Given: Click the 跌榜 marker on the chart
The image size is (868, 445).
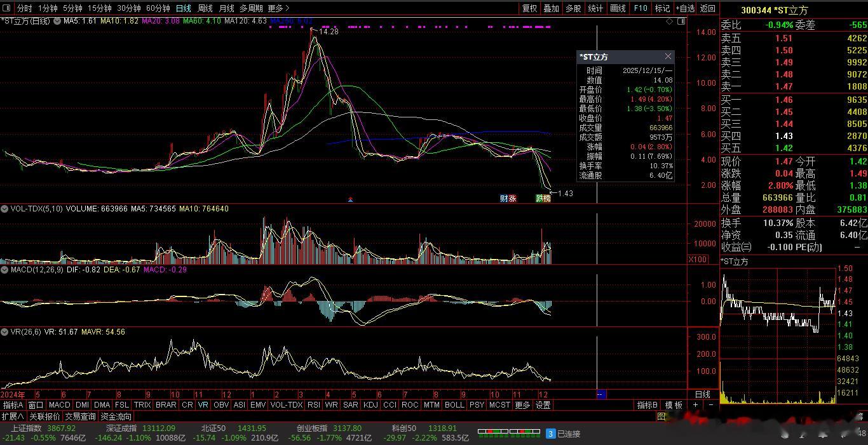Looking at the screenshot, I should pos(543,199).
